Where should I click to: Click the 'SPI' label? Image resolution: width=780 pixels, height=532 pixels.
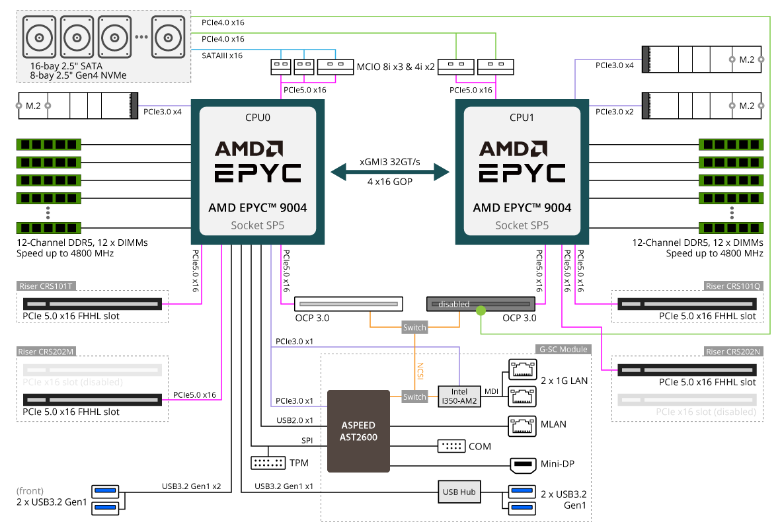(307, 441)
